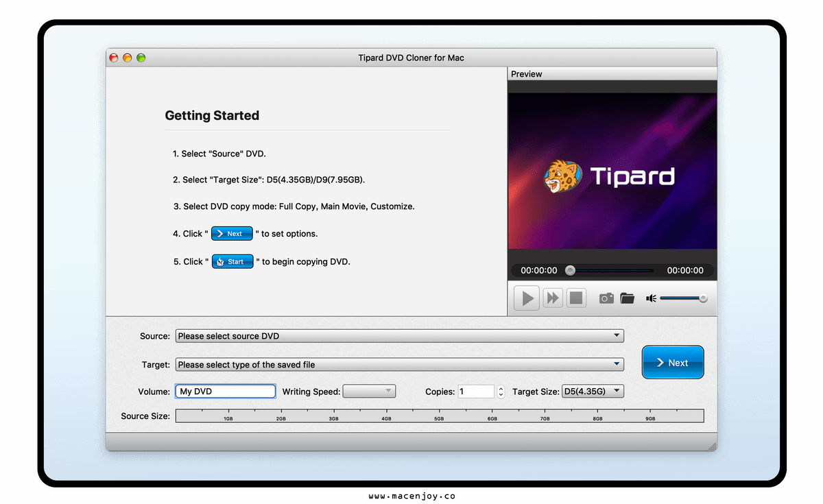
Task: Click the preview playback progress slider
Action: coord(610,270)
